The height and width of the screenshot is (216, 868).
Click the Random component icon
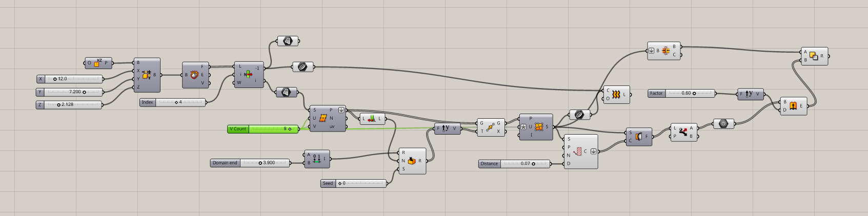(412, 161)
